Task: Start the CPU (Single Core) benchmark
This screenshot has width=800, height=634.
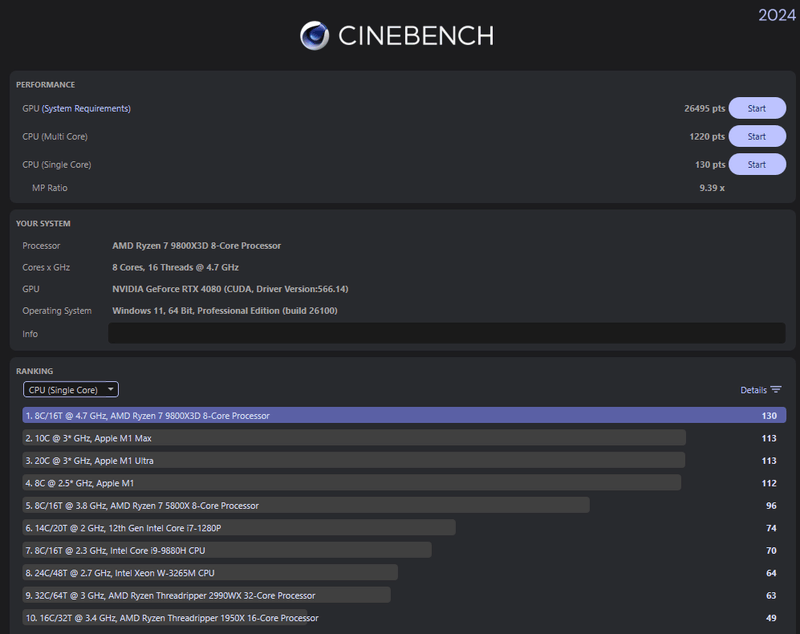Action: 756,164
